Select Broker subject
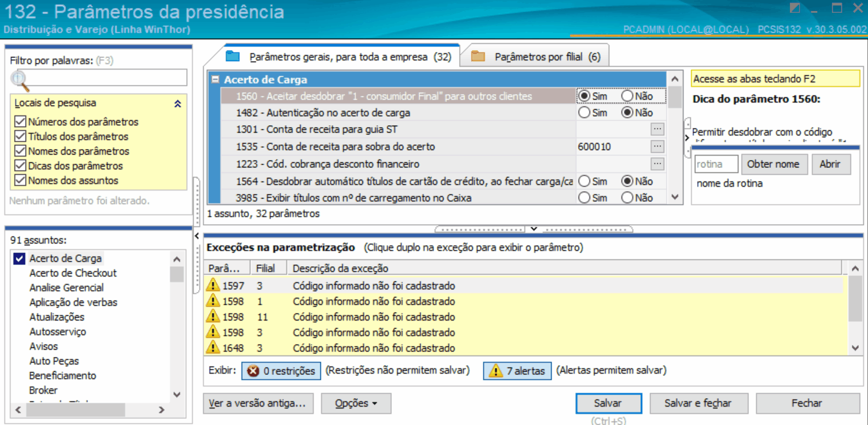Viewport: 868px width, 425px height. click(x=43, y=390)
